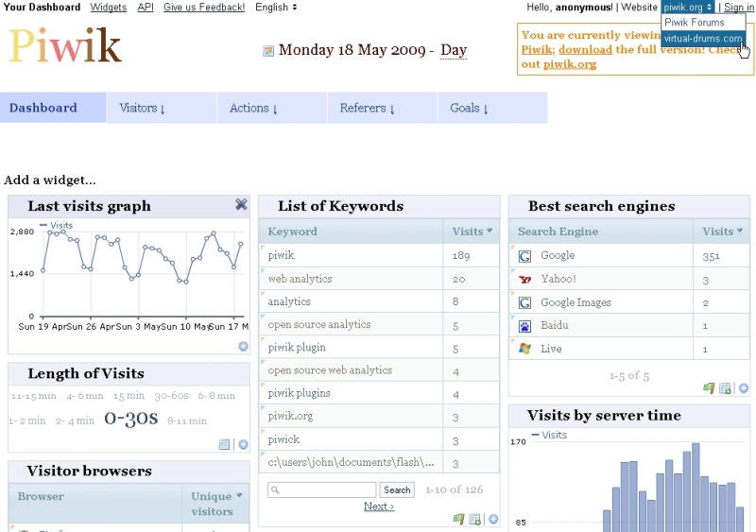Viewport: 756px width, 532px height.
Task: Click the 30-60s tag in Length of Visits
Action: (171, 396)
